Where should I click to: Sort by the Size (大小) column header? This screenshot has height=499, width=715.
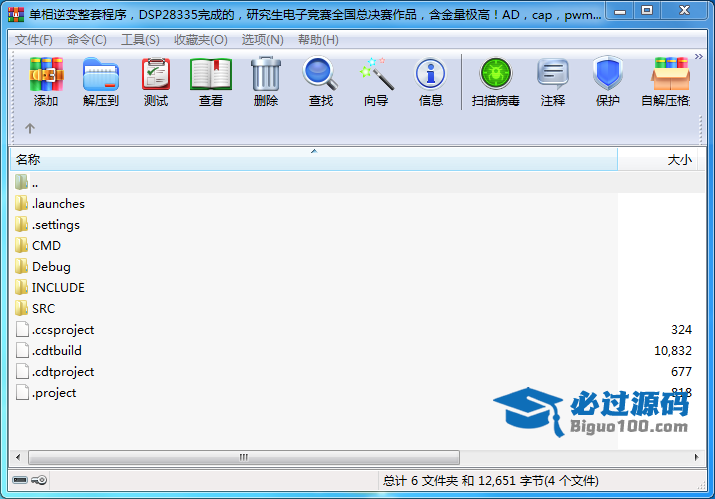coord(658,160)
